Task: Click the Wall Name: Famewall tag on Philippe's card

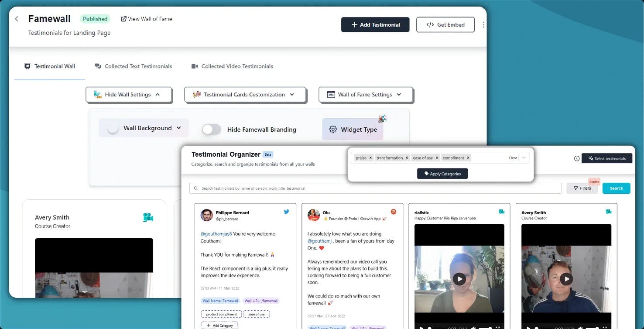Action: tap(220, 301)
